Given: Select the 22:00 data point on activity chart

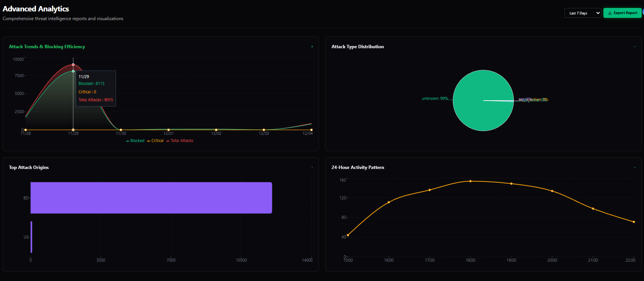Looking at the screenshot, I should coord(634,222).
